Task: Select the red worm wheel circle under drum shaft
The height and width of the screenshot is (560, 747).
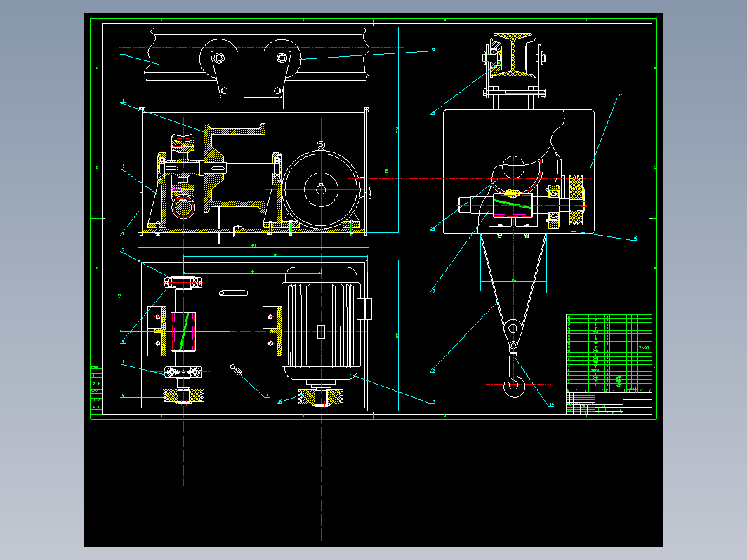Action: [x=183, y=208]
